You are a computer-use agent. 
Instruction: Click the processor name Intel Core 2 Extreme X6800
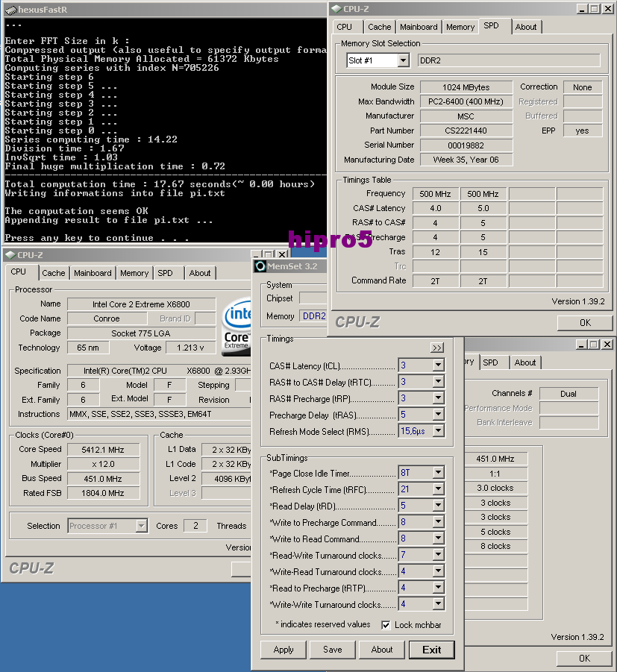pos(141,304)
